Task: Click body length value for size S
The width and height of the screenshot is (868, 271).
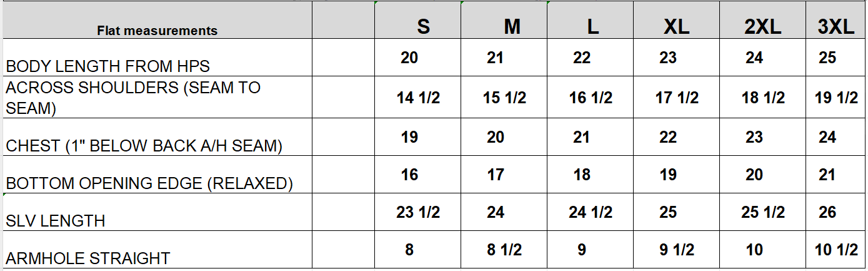Action: click(x=409, y=58)
